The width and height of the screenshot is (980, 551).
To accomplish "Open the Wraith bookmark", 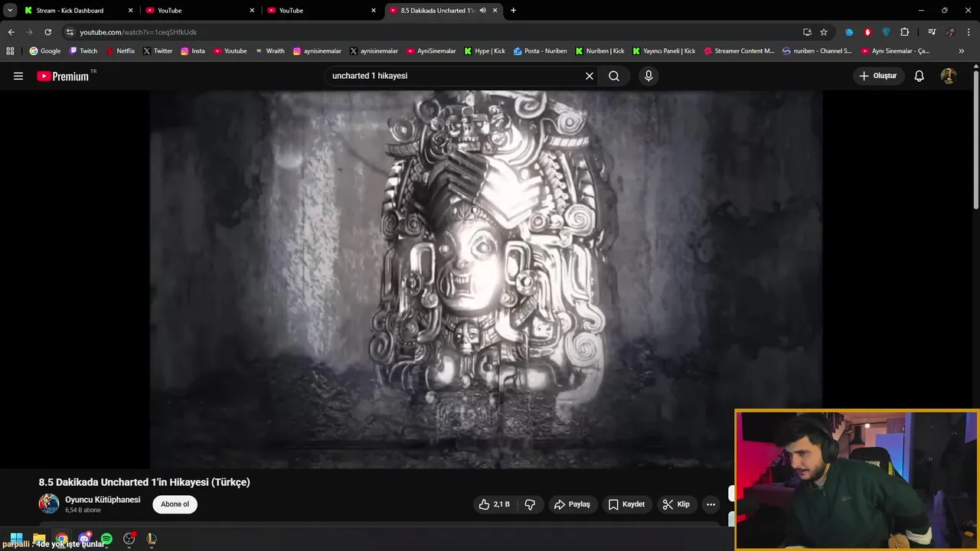I will (269, 51).
